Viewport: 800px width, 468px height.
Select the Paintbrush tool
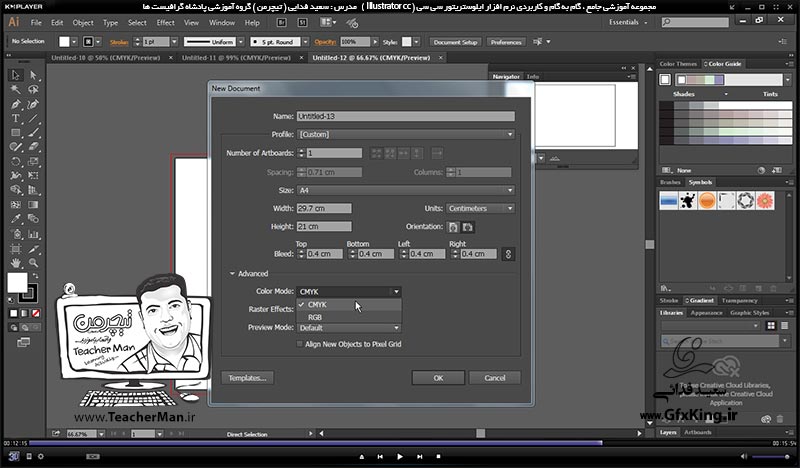(x=33, y=133)
